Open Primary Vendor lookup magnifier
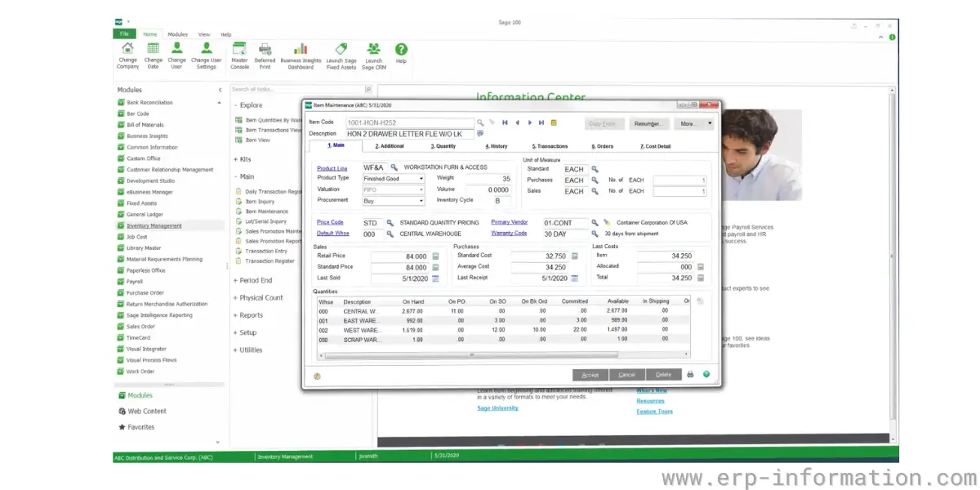The image size is (980, 490). (595, 222)
